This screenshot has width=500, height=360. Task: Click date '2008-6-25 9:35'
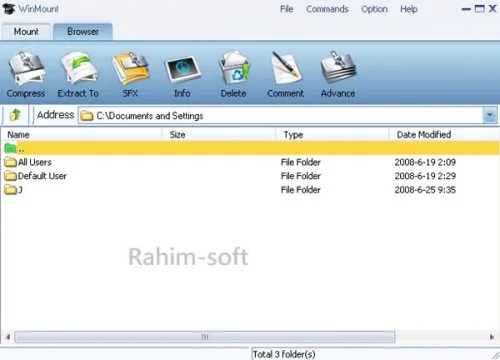tap(425, 190)
